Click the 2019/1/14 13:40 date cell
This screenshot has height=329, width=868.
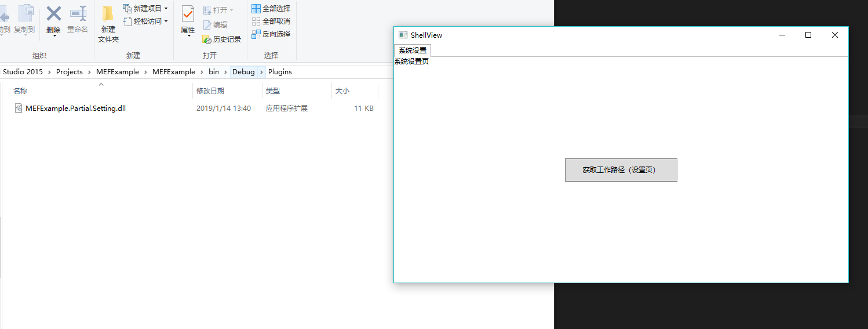coord(224,109)
